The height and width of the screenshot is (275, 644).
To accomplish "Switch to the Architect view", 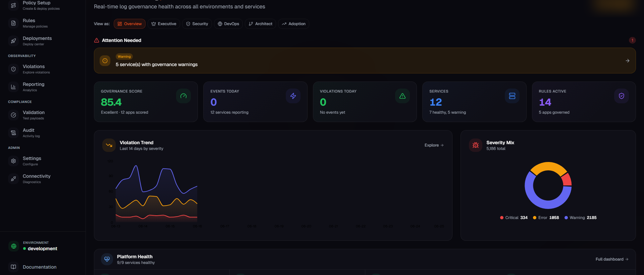I will click(x=260, y=24).
